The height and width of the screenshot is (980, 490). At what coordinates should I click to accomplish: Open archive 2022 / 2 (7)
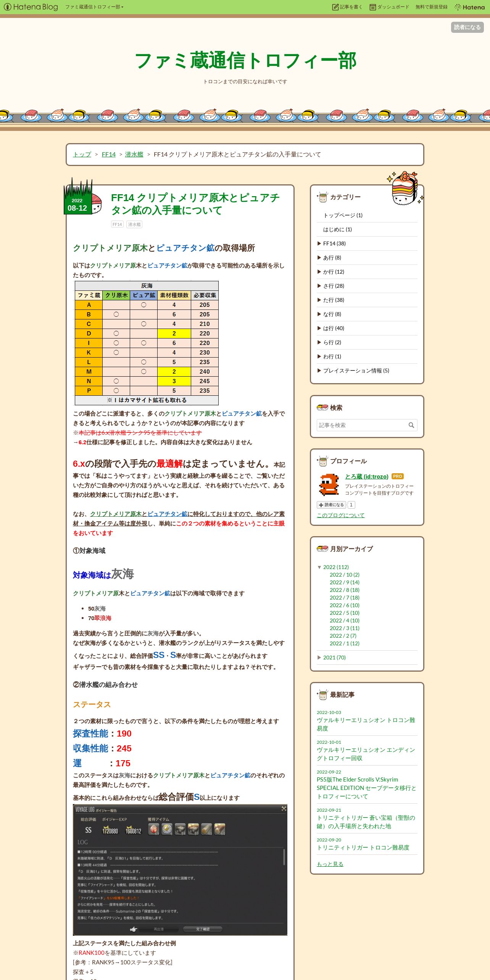(x=343, y=636)
